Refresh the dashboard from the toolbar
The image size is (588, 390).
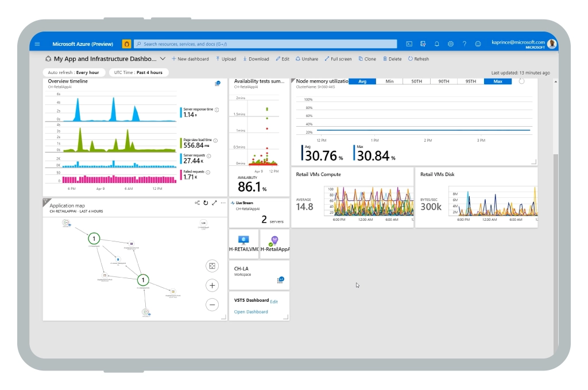point(419,59)
